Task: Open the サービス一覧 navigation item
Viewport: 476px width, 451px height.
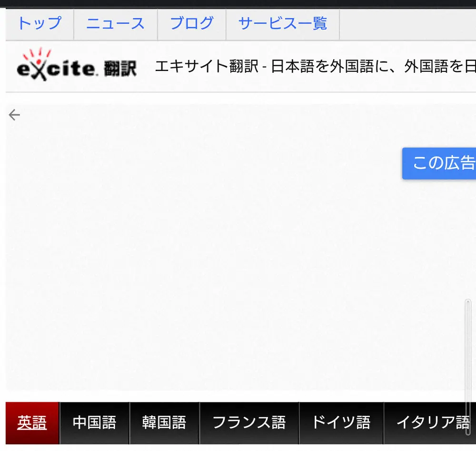Action: coord(282,23)
